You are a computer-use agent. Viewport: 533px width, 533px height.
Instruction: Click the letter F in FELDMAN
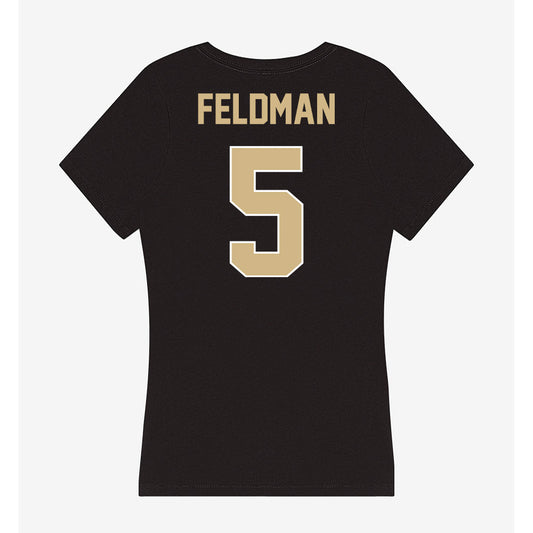205,109
